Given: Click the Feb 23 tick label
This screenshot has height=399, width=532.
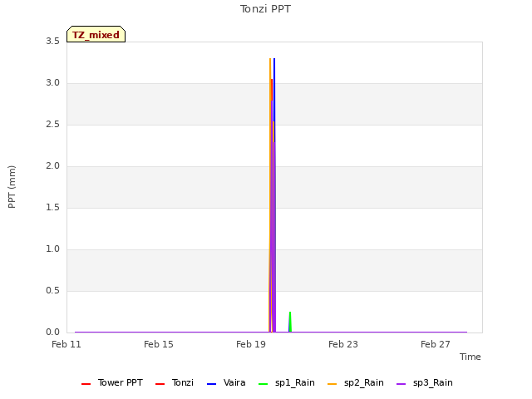Looking at the screenshot, I should pyautogui.click(x=343, y=344).
